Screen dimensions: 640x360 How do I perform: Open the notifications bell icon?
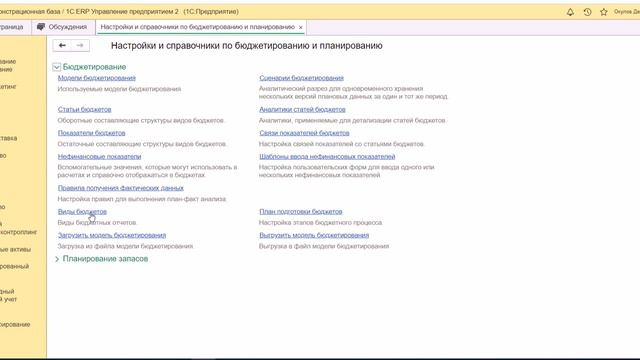pyautogui.click(x=570, y=12)
